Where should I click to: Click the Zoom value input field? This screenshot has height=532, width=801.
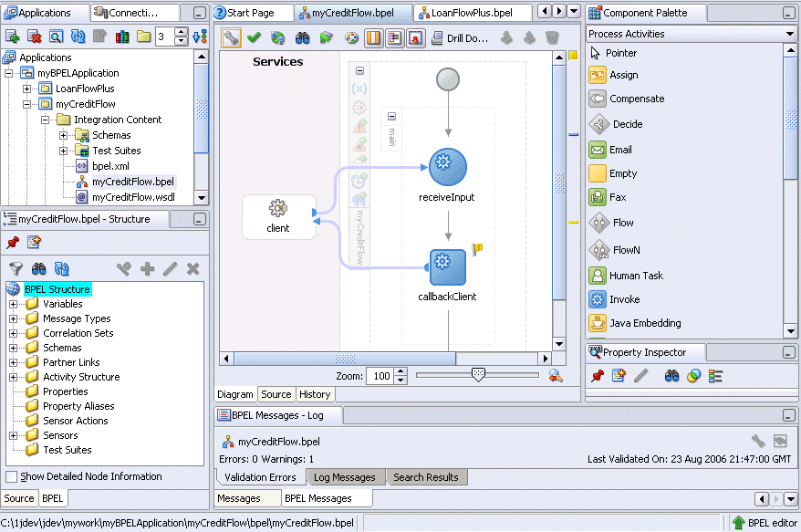pyautogui.click(x=380, y=376)
